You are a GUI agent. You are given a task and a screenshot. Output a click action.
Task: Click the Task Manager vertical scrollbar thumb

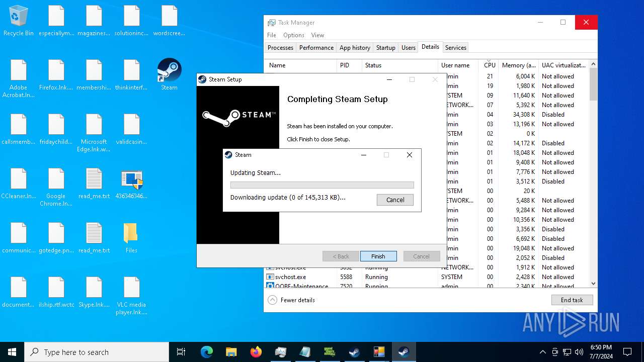(x=593, y=84)
